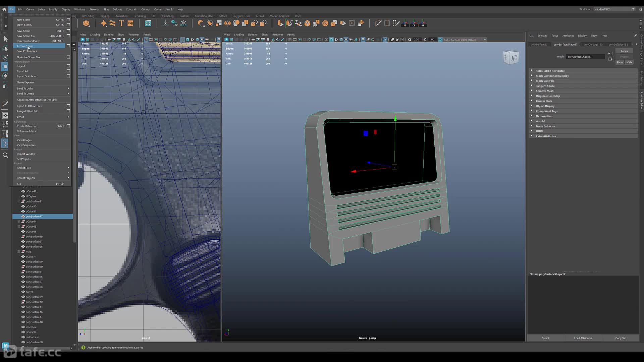Click the circular wheel mesh shelf icon
The height and width of the screenshot is (362, 644).
pyautogui.click(x=325, y=23)
